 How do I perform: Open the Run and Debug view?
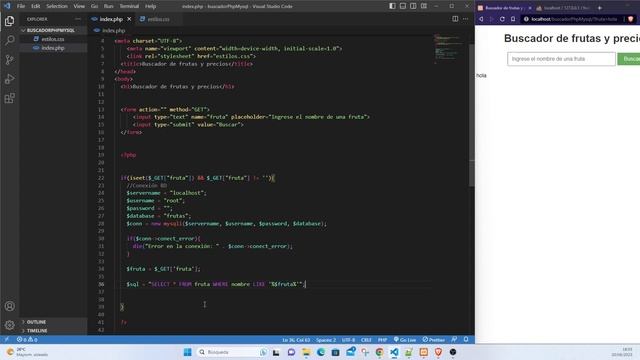(9, 79)
